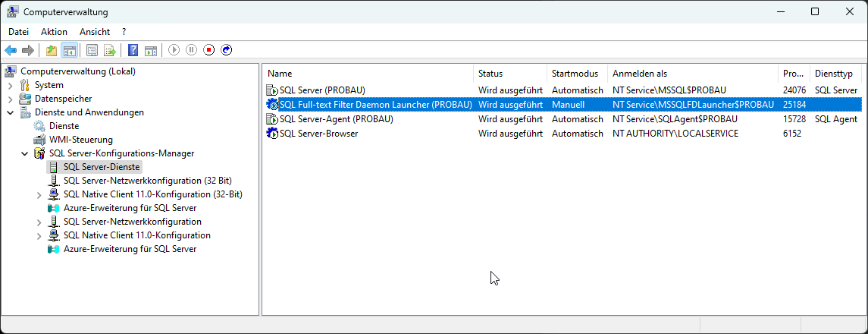Toggle the show/hide console tree button
The width and height of the screenshot is (868, 334).
coord(69,50)
